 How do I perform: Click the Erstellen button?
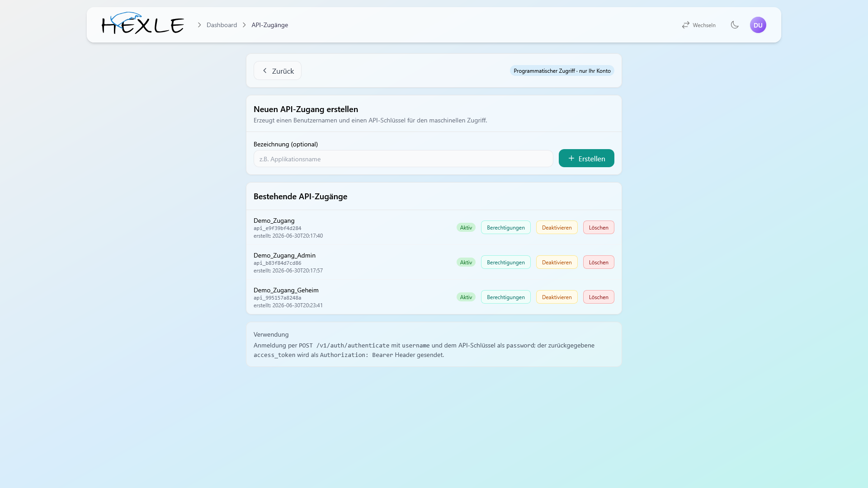click(x=586, y=158)
